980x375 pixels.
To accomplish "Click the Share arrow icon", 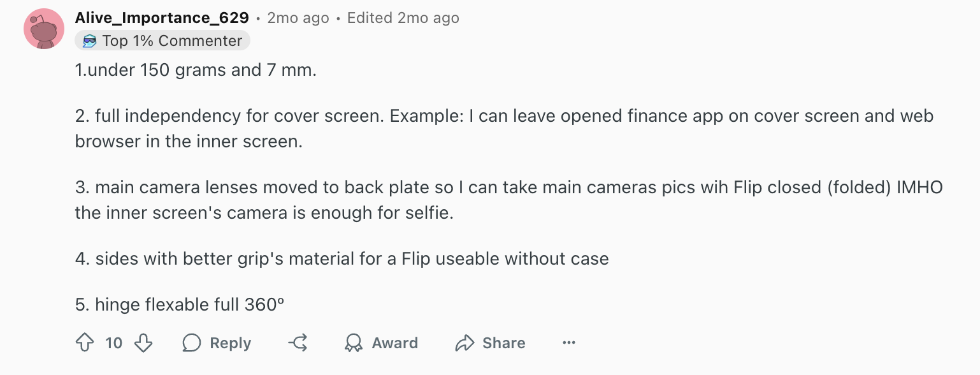I will click(465, 343).
